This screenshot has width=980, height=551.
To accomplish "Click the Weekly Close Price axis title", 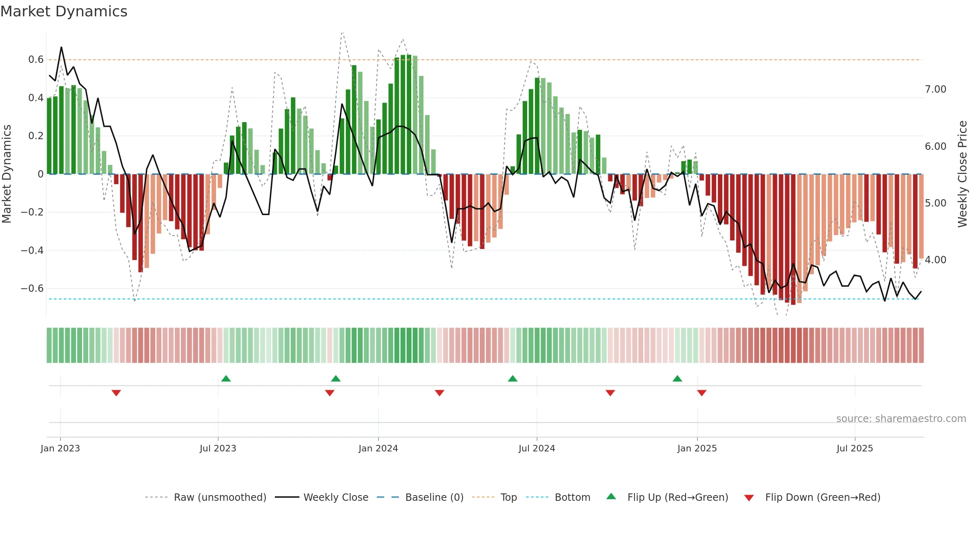I will point(963,174).
